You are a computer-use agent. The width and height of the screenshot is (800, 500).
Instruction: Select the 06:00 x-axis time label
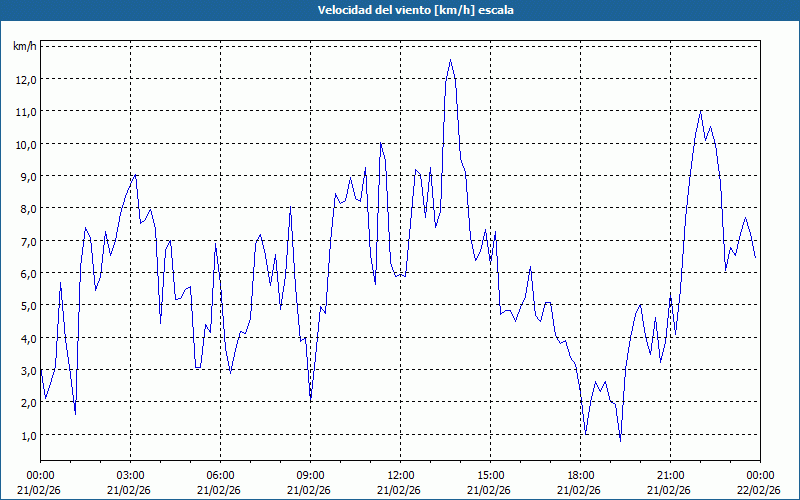[x=220, y=475]
